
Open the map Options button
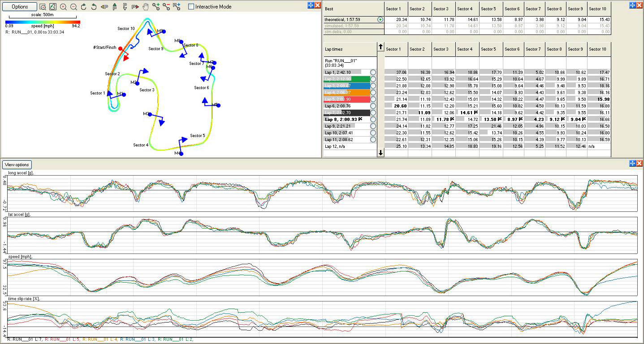pyautogui.click(x=20, y=7)
